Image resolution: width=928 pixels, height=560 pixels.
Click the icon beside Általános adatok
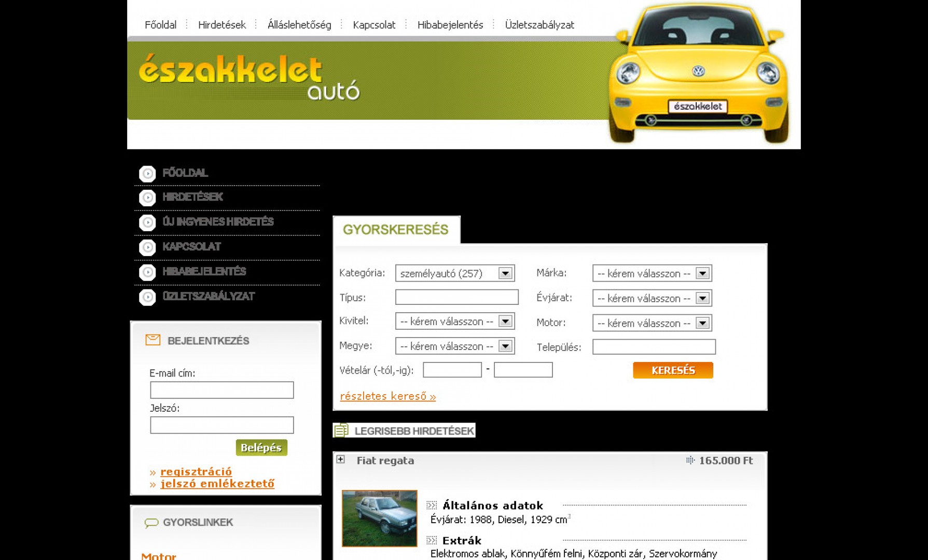click(432, 505)
